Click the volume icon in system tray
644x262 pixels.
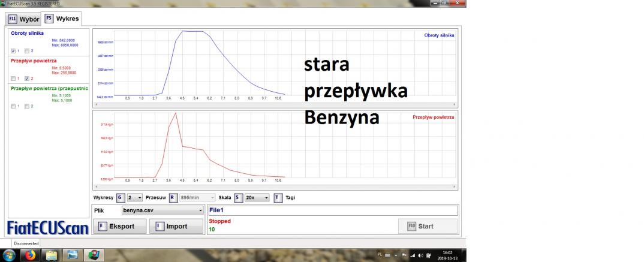(420, 255)
